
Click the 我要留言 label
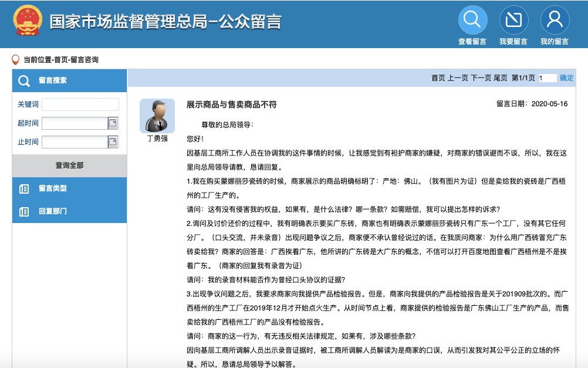pyautogui.click(x=513, y=42)
